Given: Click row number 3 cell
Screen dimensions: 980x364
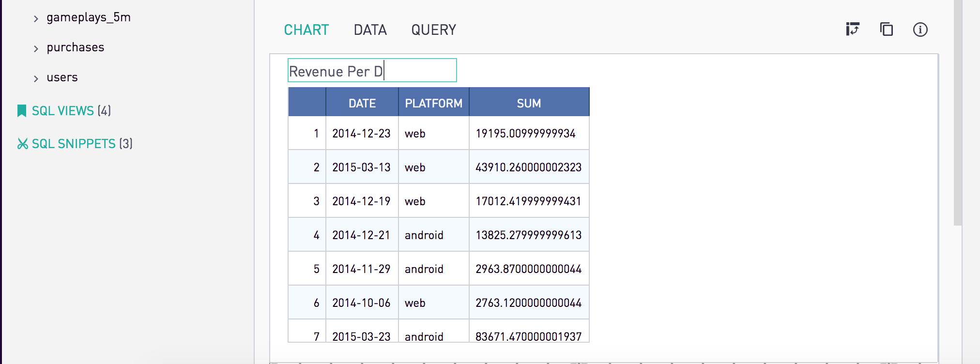Looking at the screenshot, I should [x=307, y=201].
